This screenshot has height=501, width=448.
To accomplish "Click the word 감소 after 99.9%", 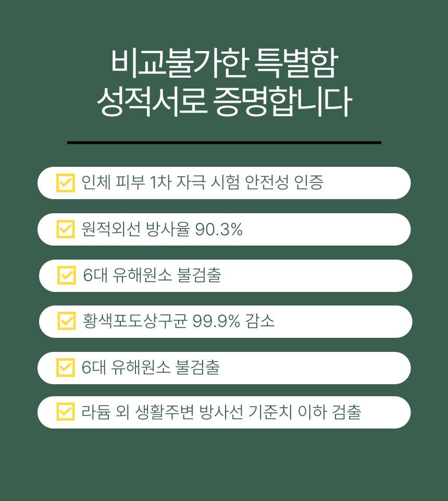I will pyautogui.click(x=260, y=321).
